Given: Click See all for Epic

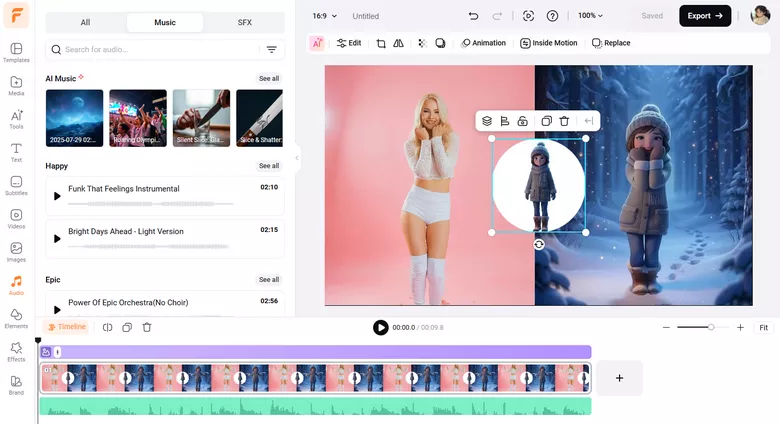Looking at the screenshot, I should (269, 280).
